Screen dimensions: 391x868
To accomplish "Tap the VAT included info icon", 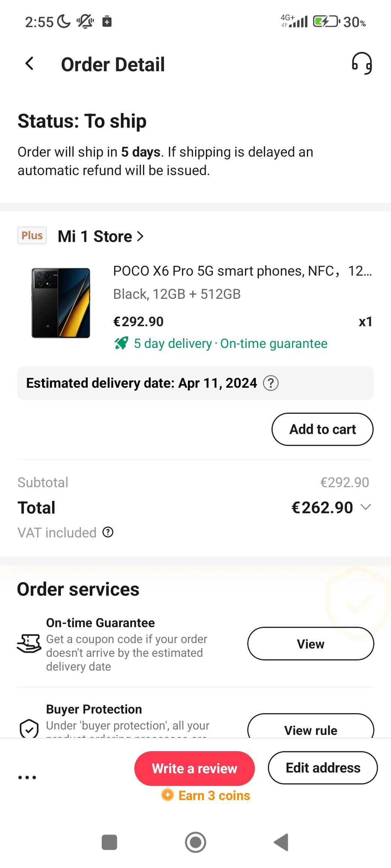I will pyautogui.click(x=108, y=532).
